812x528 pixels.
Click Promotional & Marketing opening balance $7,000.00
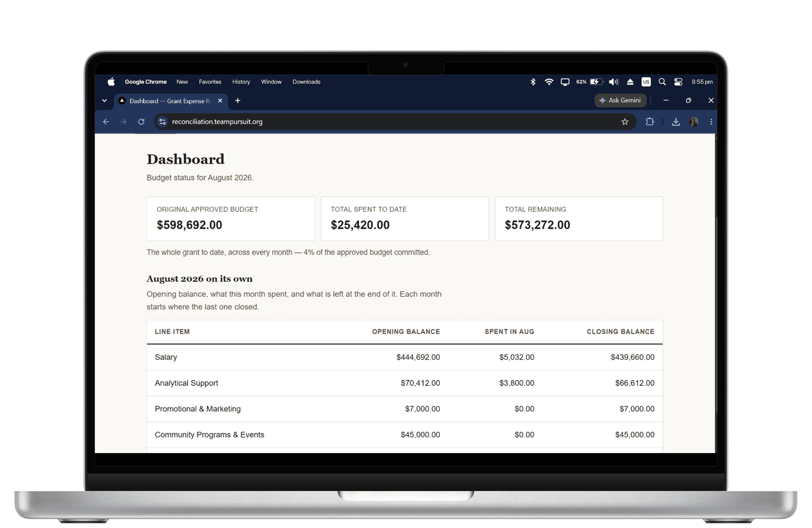point(422,409)
